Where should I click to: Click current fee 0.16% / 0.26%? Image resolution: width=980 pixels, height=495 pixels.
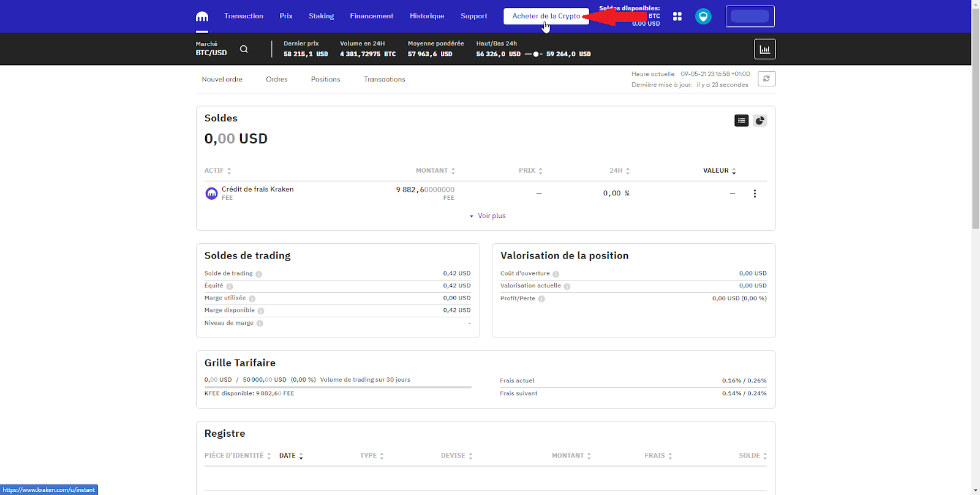coord(744,380)
